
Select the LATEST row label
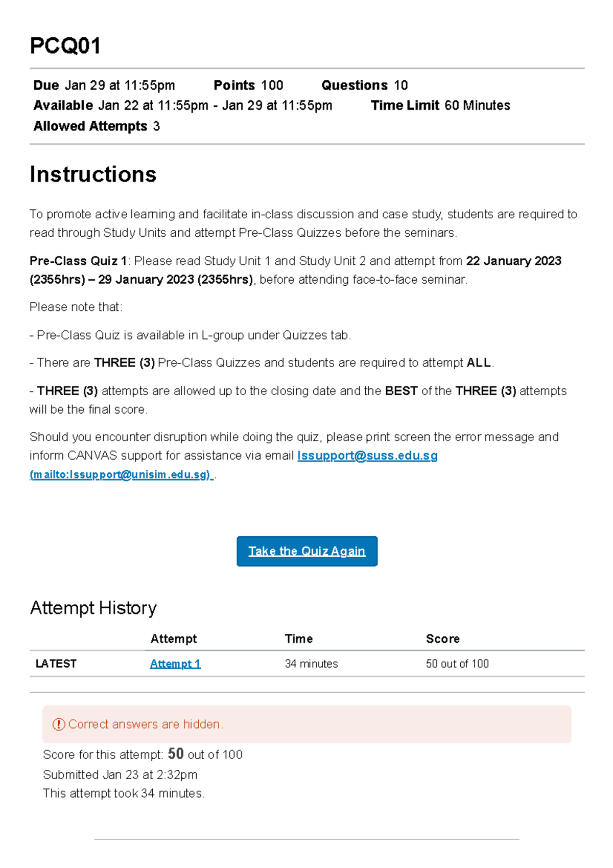point(56,664)
